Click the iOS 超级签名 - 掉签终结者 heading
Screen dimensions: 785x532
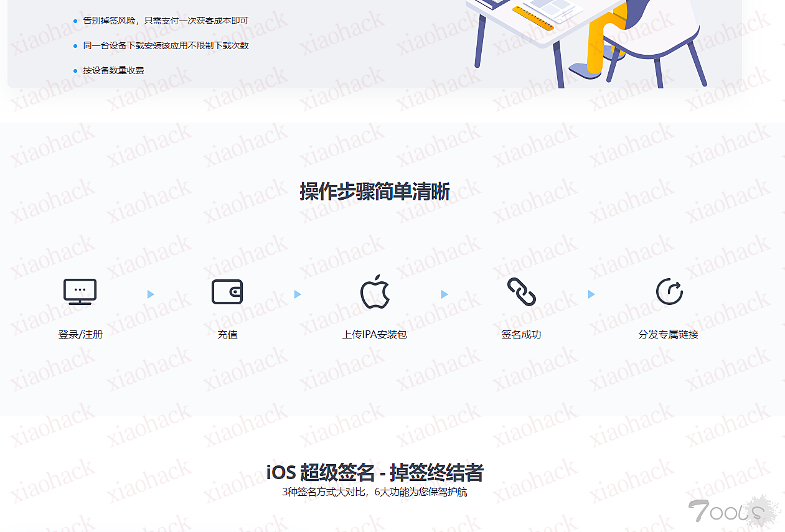click(x=374, y=473)
